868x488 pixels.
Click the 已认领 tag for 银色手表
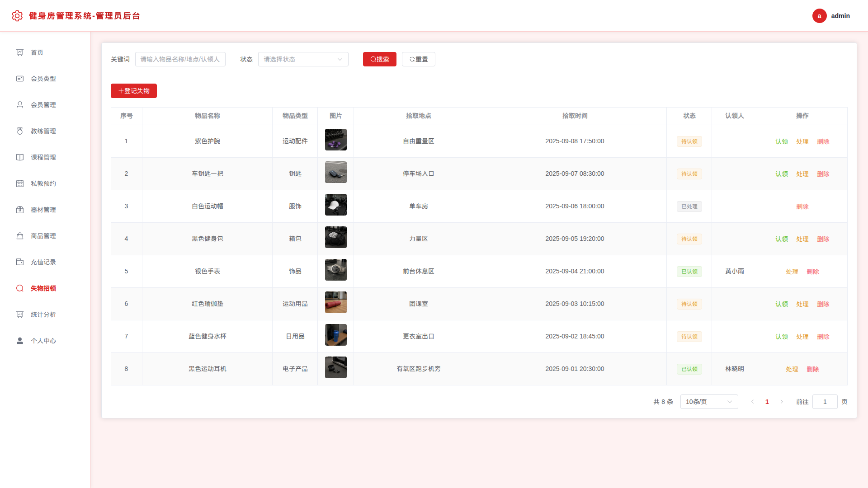(x=689, y=272)
